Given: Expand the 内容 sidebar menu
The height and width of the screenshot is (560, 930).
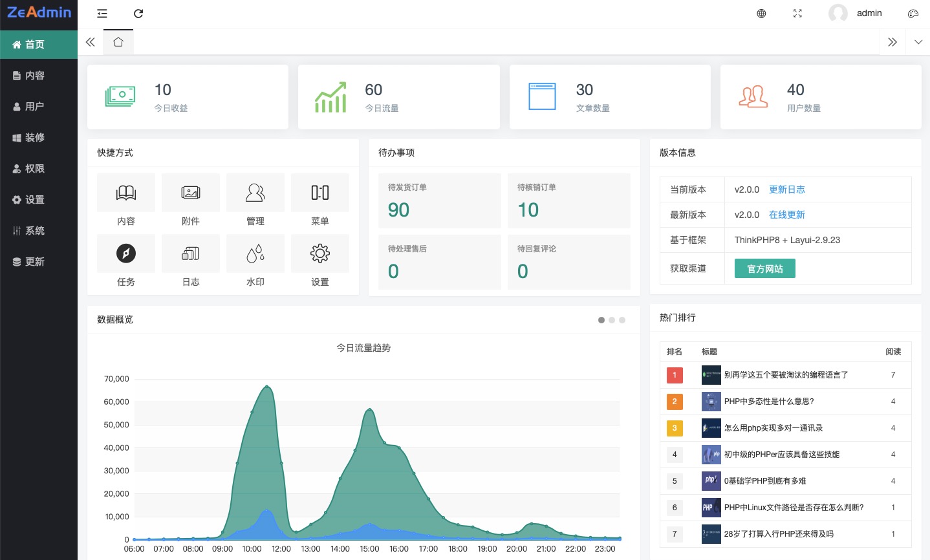Looking at the screenshot, I should (39, 76).
